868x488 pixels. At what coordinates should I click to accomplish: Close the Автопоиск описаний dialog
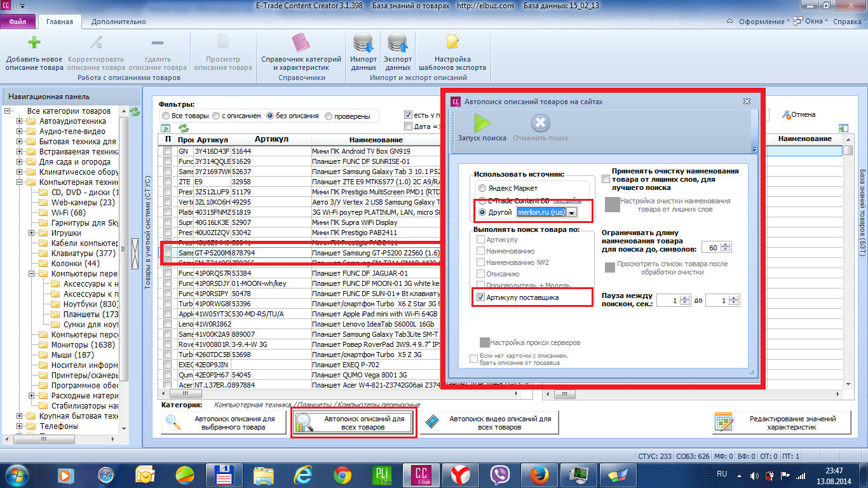747,102
